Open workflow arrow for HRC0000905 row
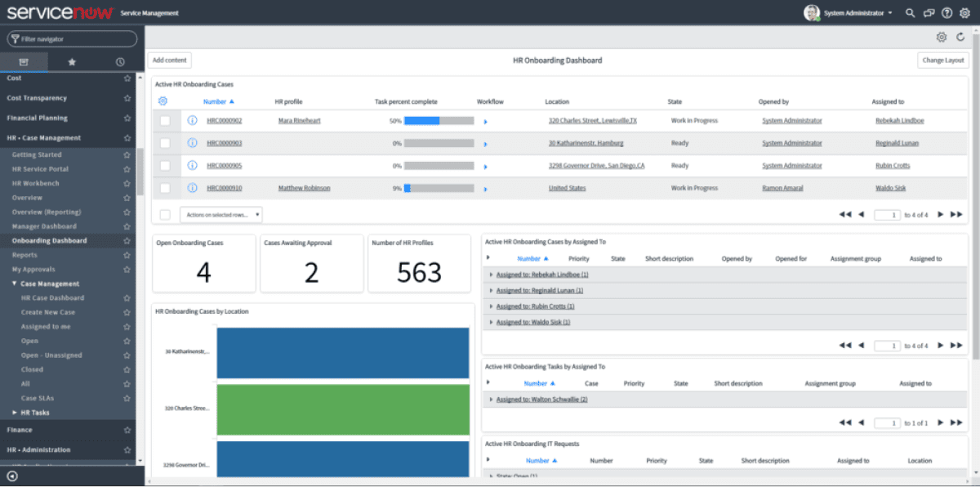The image size is (980, 487). [x=485, y=166]
